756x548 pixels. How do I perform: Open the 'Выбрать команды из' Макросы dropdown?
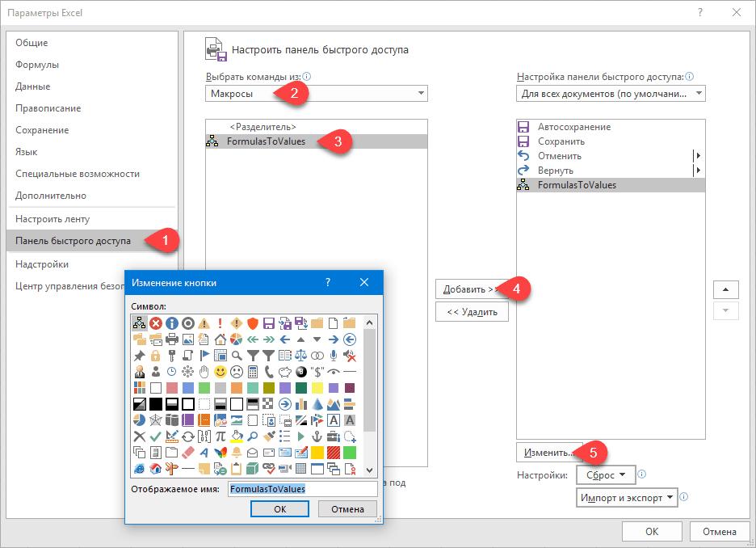[x=317, y=94]
